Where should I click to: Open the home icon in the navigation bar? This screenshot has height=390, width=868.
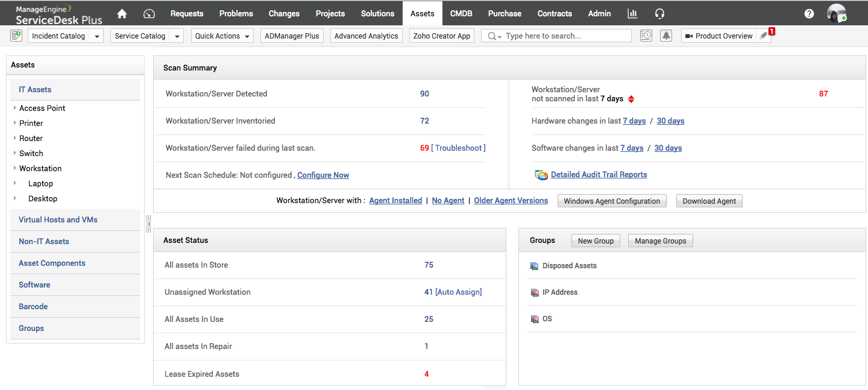click(x=122, y=13)
